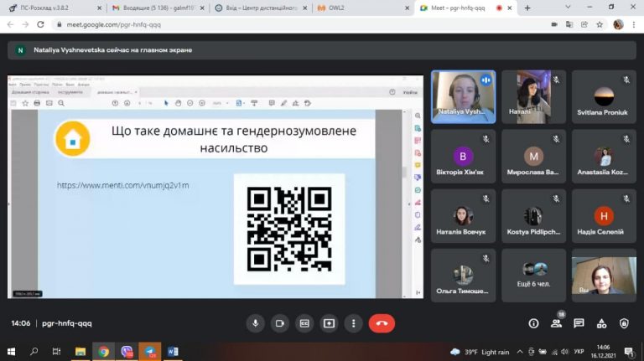This screenshot has height=361, width=644.
Task: Reload the Meet page
Action: coord(40,24)
